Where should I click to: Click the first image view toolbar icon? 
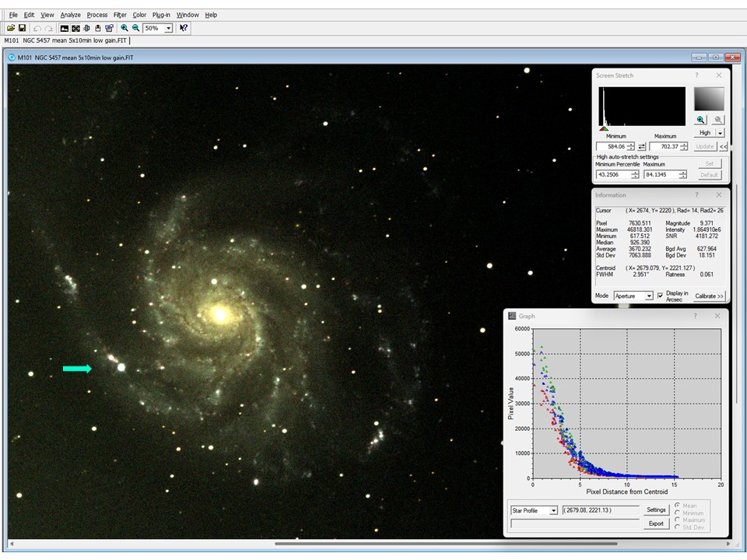[65, 28]
